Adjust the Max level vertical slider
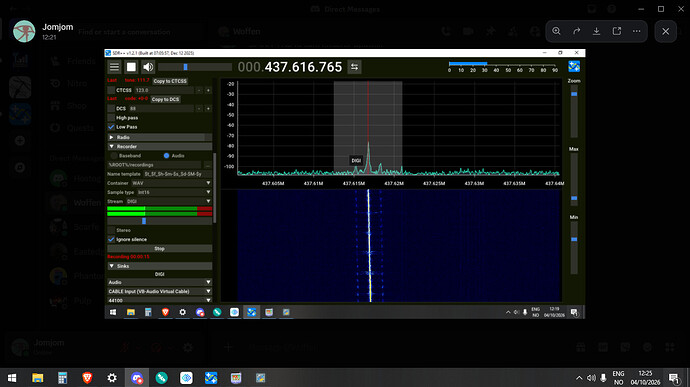Viewport: 690px width, 387px height. [574, 179]
